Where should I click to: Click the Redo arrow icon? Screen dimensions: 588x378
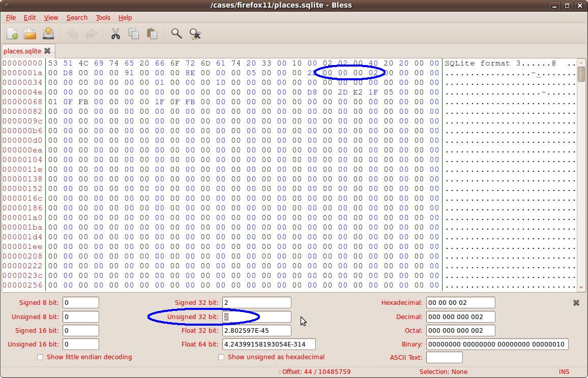click(91, 34)
